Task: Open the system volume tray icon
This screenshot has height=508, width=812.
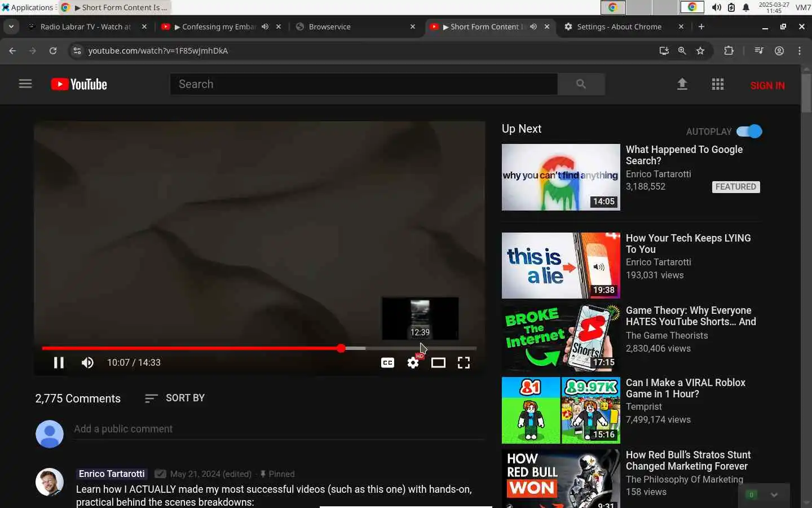Action: pos(716,7)
